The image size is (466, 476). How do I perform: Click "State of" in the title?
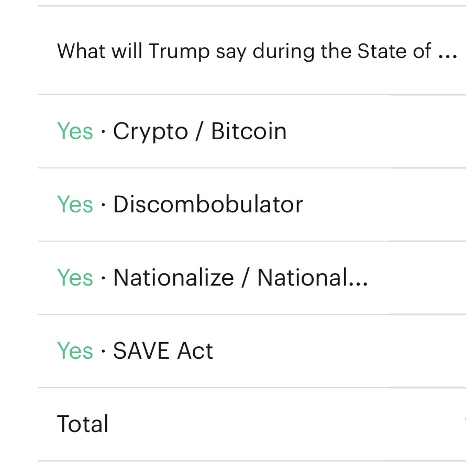[x=394, y=51]
